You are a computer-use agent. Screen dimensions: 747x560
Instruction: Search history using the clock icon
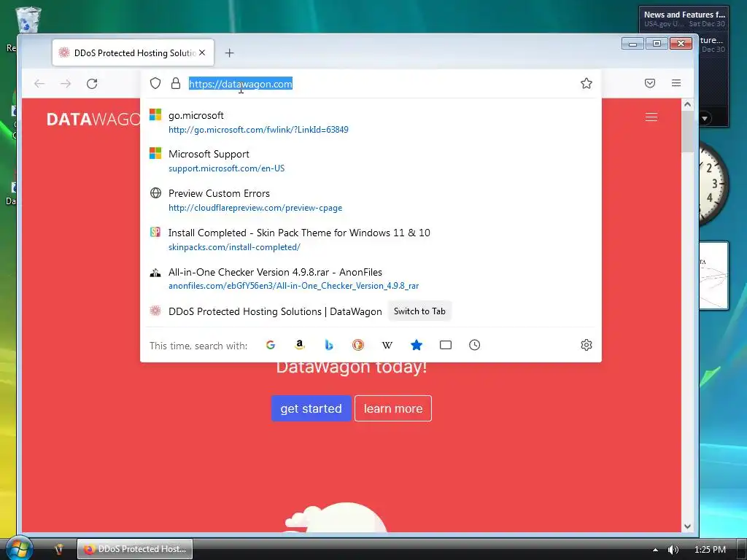(x=474, y=345)
